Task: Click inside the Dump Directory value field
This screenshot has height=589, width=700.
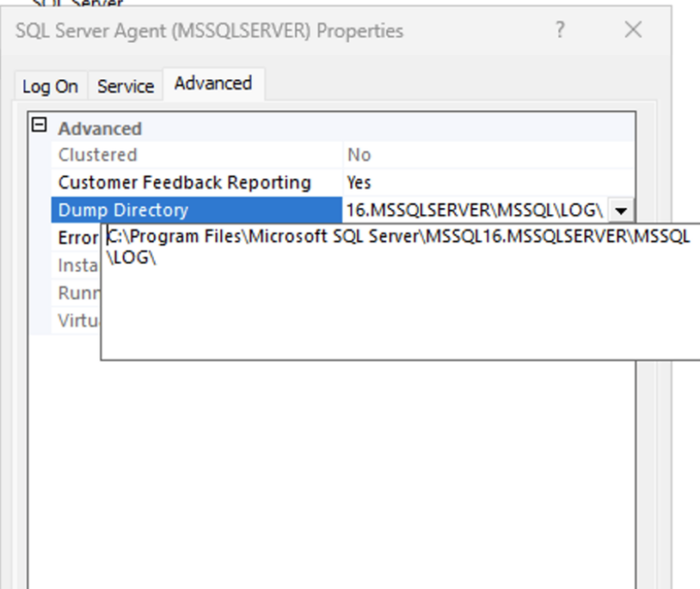Action: 475,210
